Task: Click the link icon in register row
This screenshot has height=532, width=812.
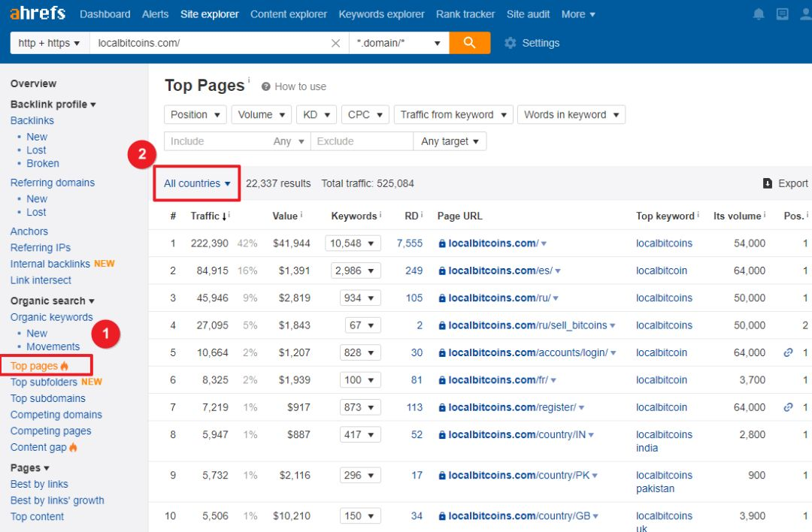Action: coord(788,407)
